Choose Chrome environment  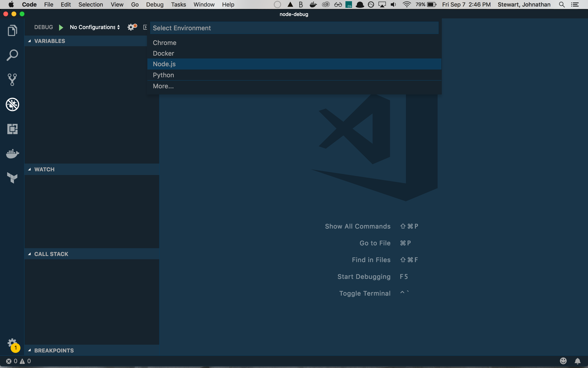pyautogui.click(x=294, y=43)
